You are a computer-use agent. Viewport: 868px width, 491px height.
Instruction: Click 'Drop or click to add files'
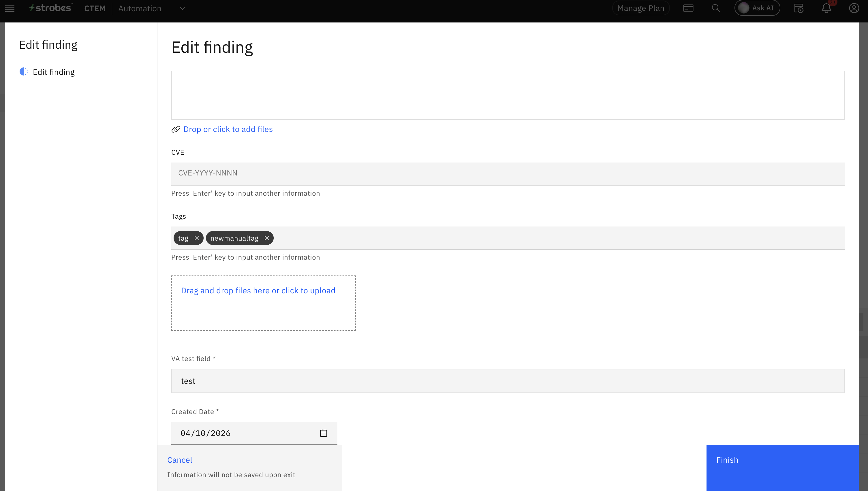228,129
